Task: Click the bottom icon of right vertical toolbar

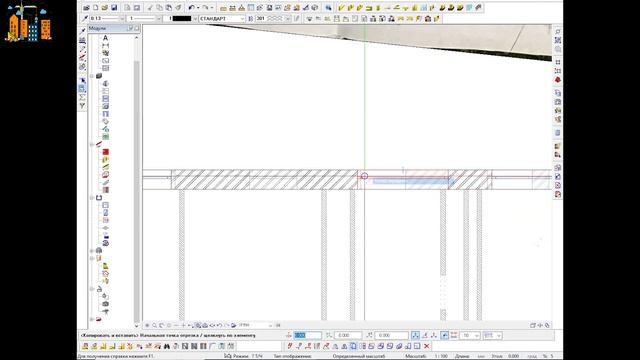Action: (x=558, y=195)
